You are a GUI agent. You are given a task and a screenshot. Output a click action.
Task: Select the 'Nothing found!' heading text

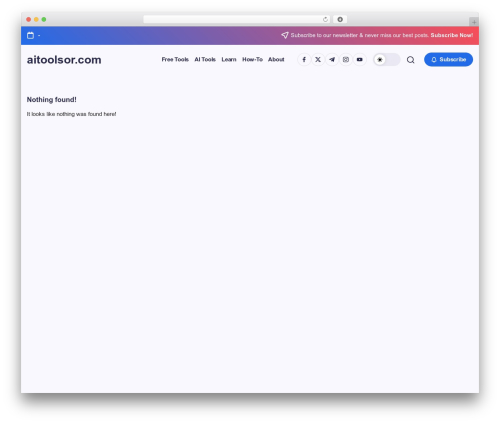tap(52, 100)
